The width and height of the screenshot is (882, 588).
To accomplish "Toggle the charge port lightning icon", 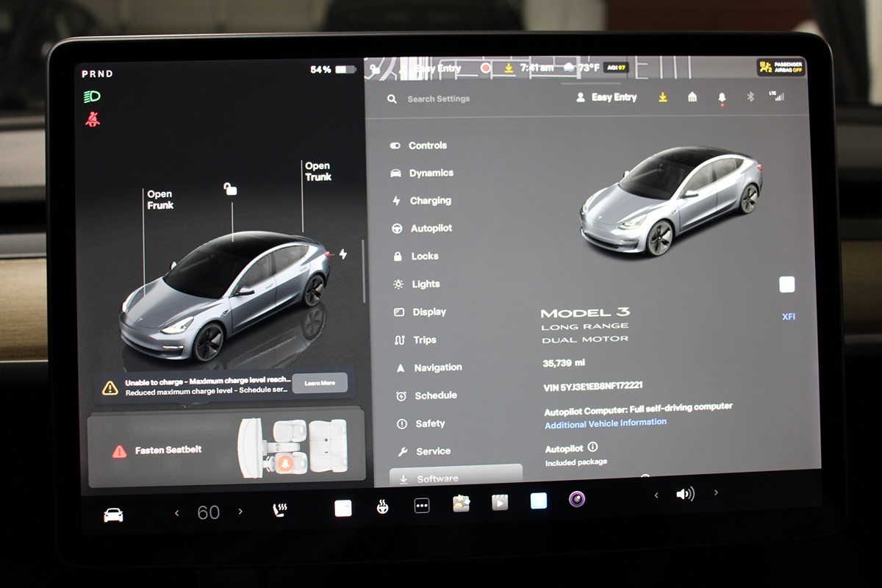I will [343, 254].
